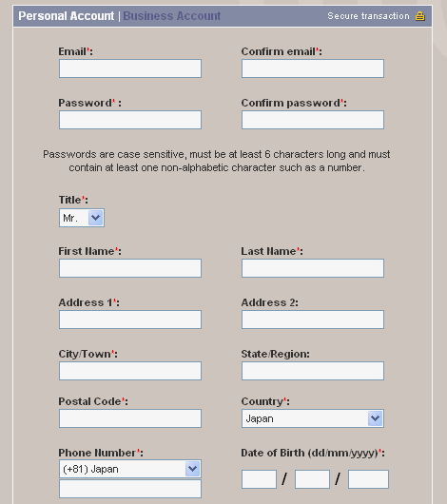This screenshot has width=447, height=504.
Task: Select the Password input box
Action: pos(130,120)
